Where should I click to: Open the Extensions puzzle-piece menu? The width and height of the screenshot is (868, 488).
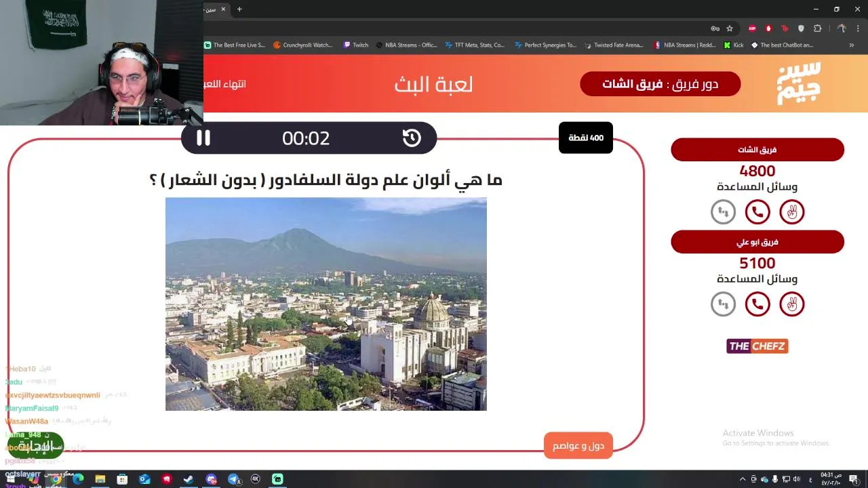pyautogui.click(x=817, y=28)
